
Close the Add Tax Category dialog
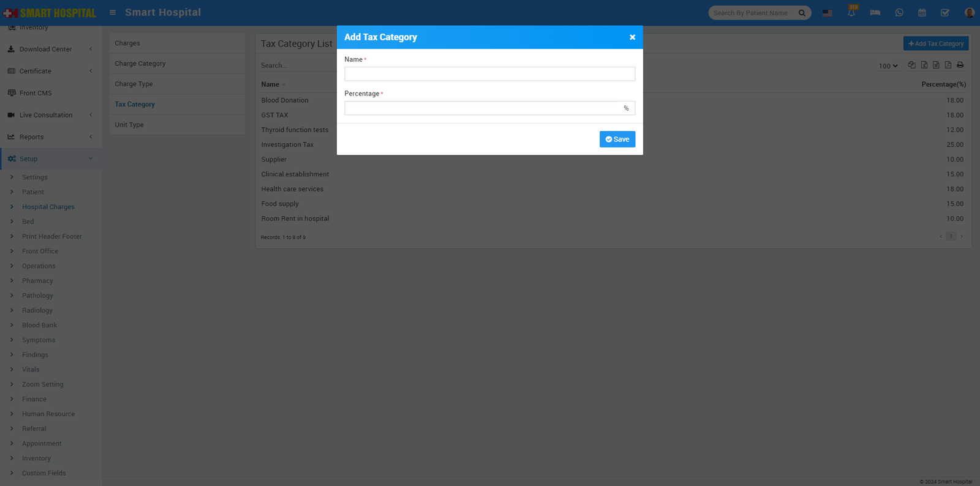coord(632,37)
